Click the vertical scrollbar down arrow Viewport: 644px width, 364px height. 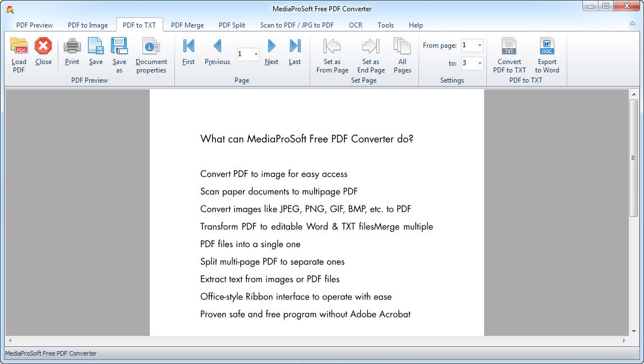(x=634, y=331)
